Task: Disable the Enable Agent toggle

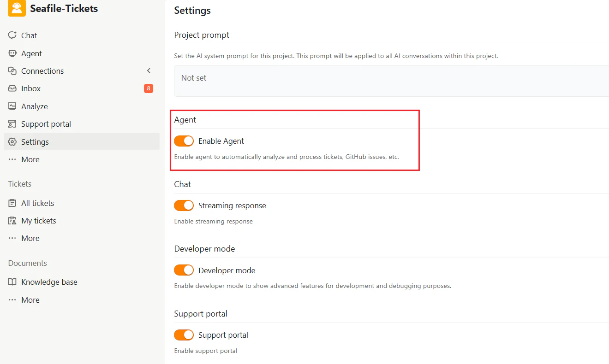Action: click(x=184, y=141)
